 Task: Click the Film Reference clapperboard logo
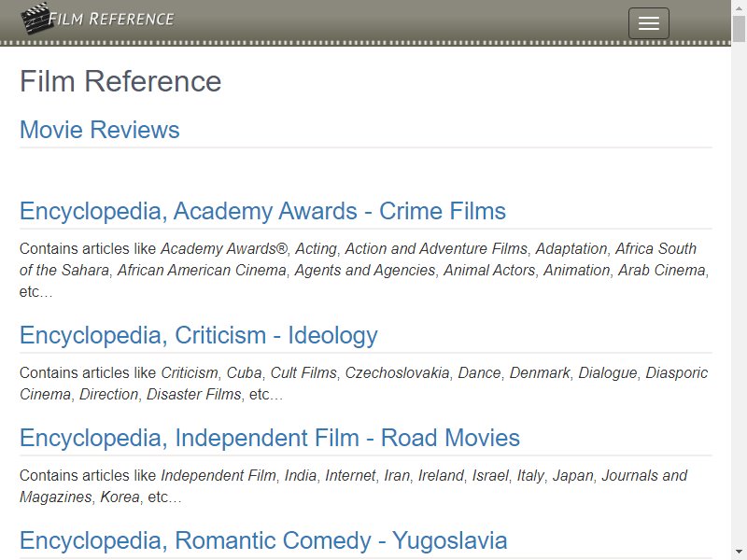click(x=36, y=19)
